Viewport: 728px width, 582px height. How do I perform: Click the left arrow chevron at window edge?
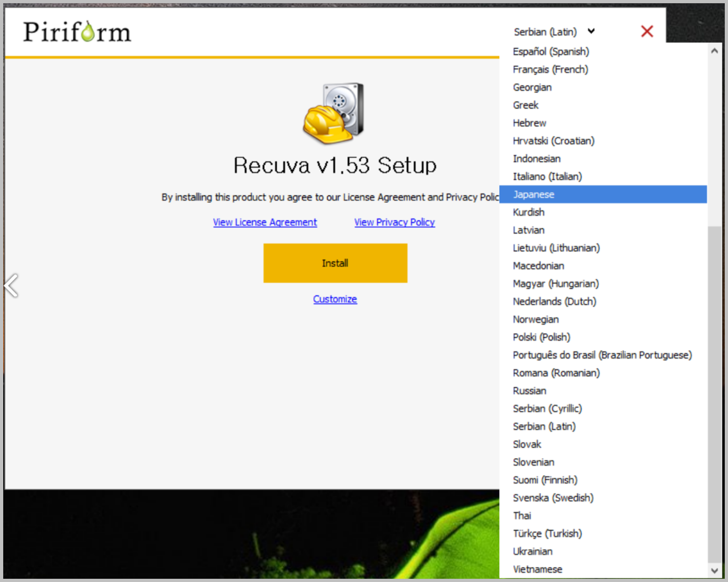coord(11,285)
